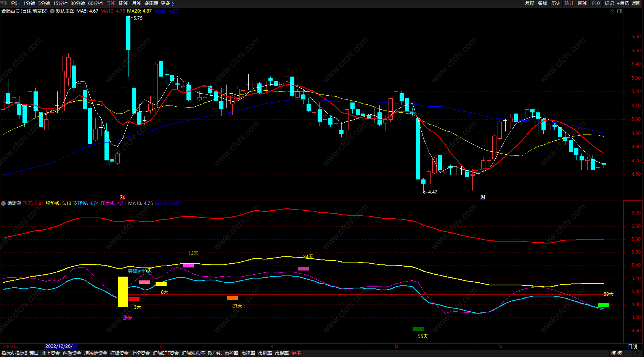Viewport: 644px width, 357px height.
Task: Click the 叠加 overlay button
Action: pos(543,3)
